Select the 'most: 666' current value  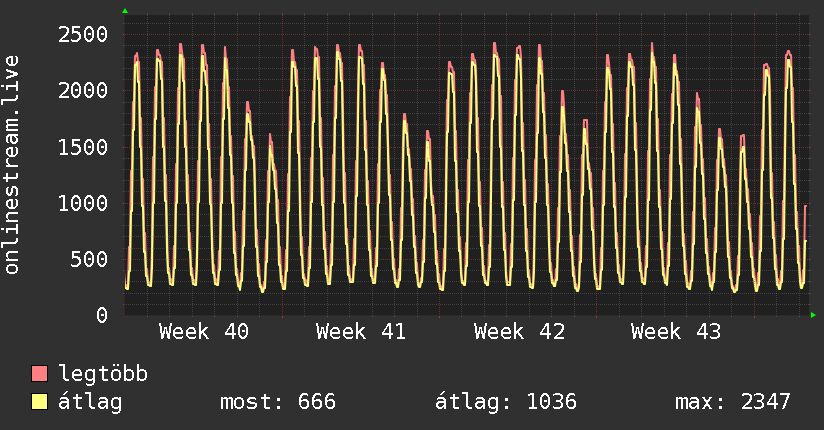[x=277, y=402]
